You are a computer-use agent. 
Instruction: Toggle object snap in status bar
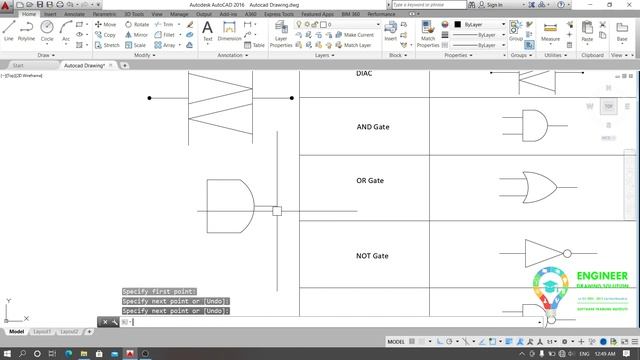pos(492,341)
